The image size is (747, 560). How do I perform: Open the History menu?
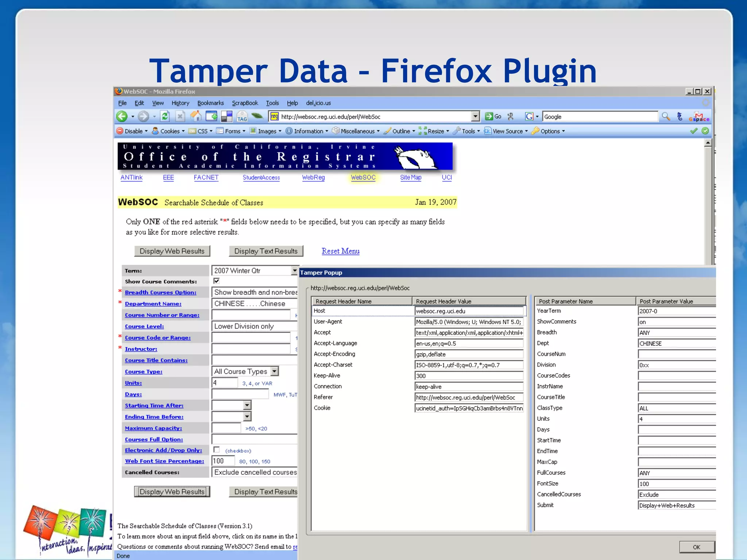pos(181,103)
